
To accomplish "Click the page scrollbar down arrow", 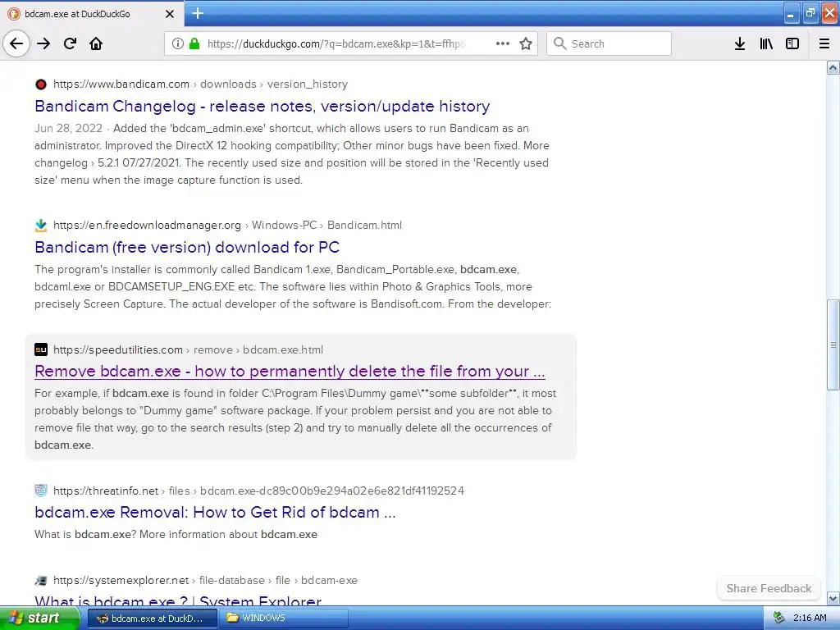I will pos(833,598).
